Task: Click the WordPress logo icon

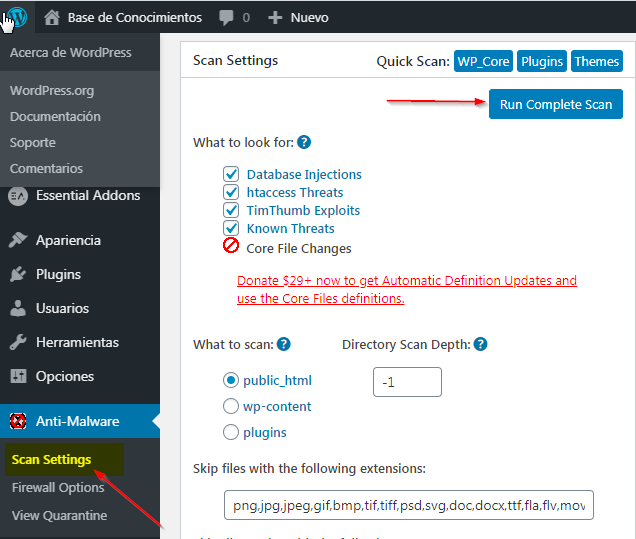Action: tap(16, 17)
